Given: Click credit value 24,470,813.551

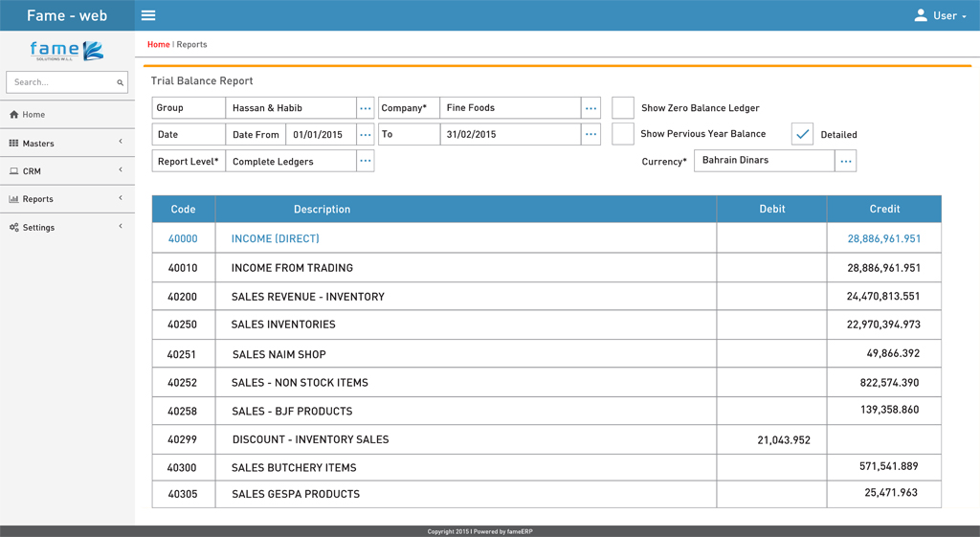Looking at the screenshot, I should click(x=883, y=297).
